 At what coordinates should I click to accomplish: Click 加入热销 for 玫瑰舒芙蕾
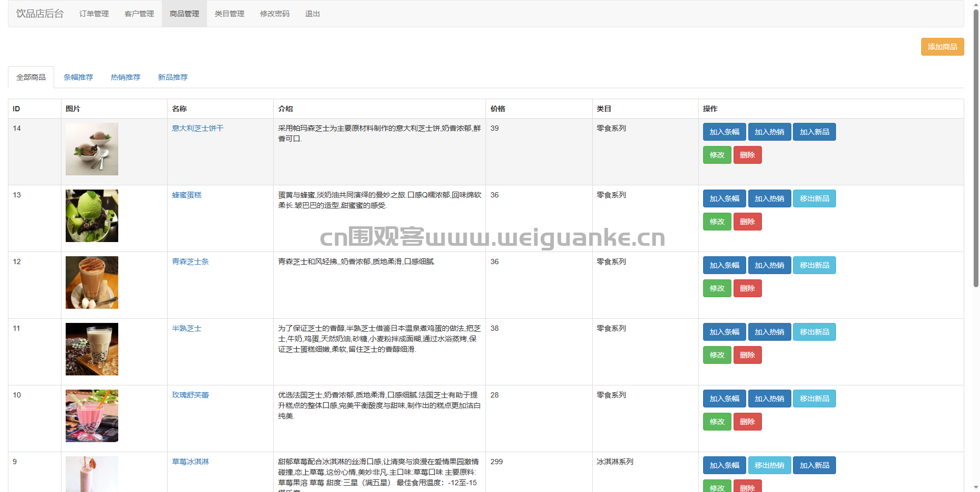pyautogui.click(x=769, y=399)
